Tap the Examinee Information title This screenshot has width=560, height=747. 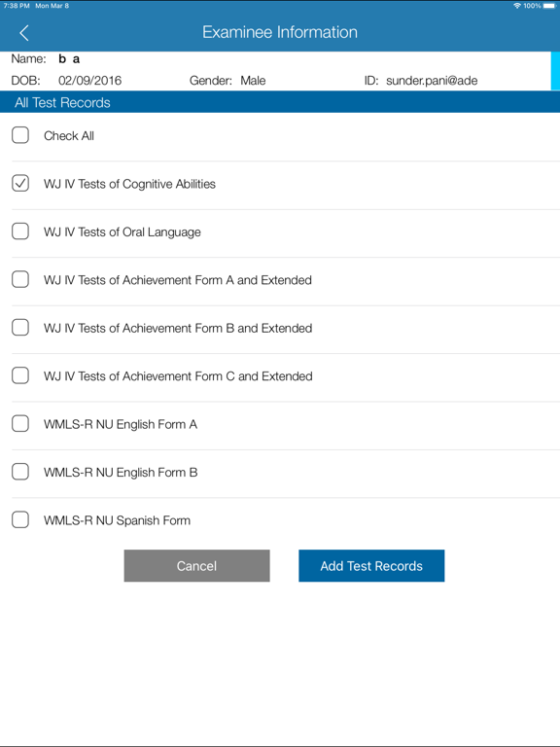point(280,32)
